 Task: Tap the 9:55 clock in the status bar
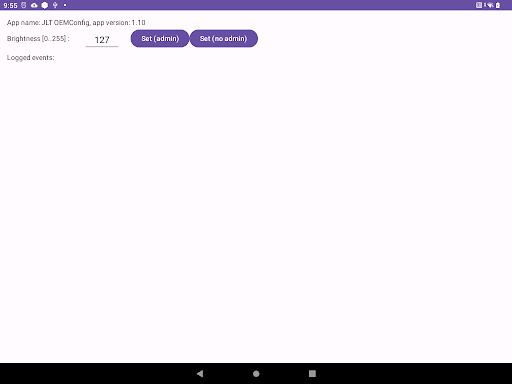point(10,5)
